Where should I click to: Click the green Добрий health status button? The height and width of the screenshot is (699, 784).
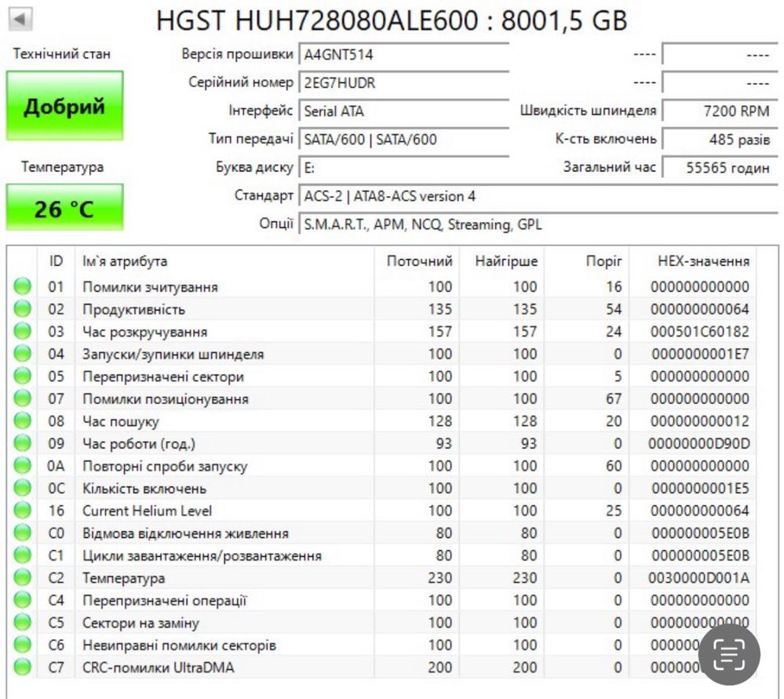(x=64, y=105)
